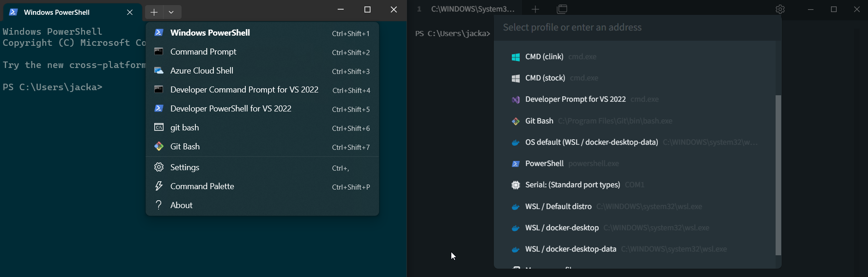This screenshot has width=868, height=277.
Task: Click the Windows PowerShell menu item icon
Action: point(159,32)
